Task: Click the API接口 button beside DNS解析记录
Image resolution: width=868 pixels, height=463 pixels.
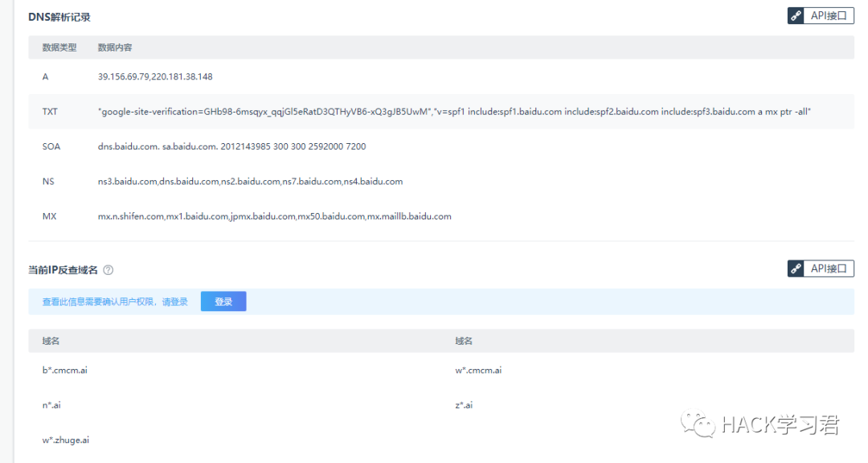Action: coord(821,15)
